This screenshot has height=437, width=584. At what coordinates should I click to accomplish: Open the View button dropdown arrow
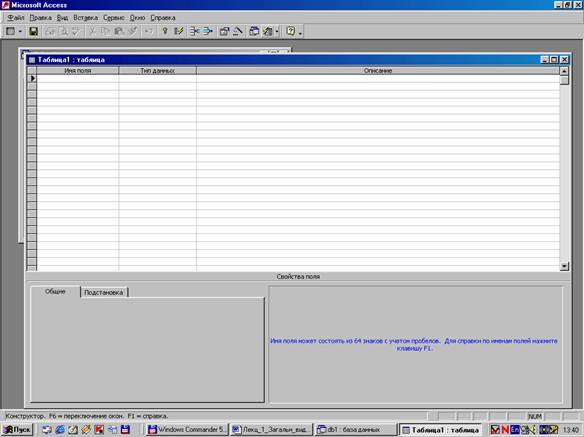[x=20, y=31]
